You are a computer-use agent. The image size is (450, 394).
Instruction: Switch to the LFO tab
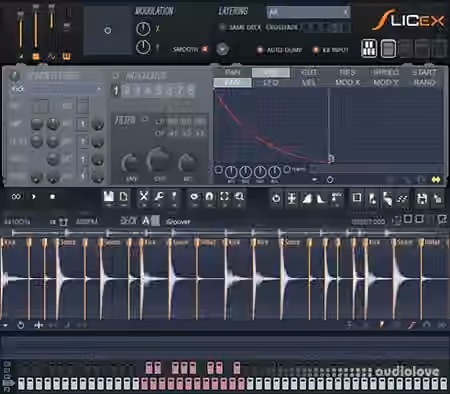click(271, 83)
